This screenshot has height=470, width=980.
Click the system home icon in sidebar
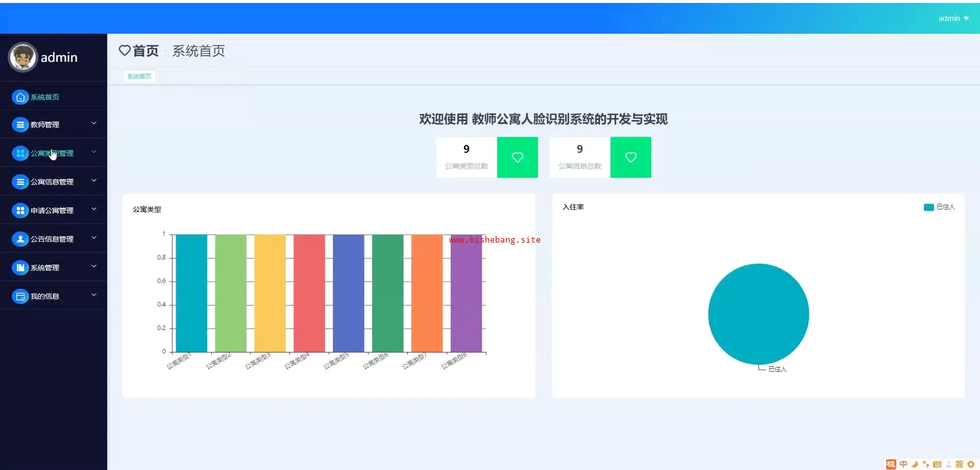tap(20, 97)
